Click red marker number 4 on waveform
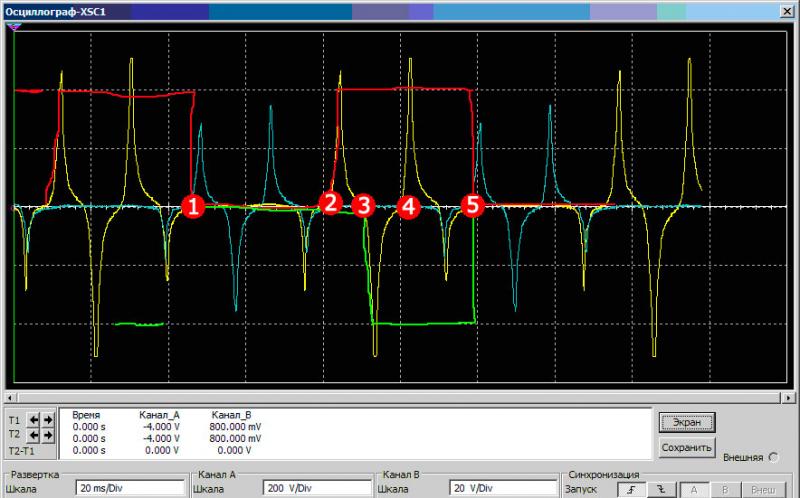The height and width of the screenshot is (498, 800). point(406,206)
